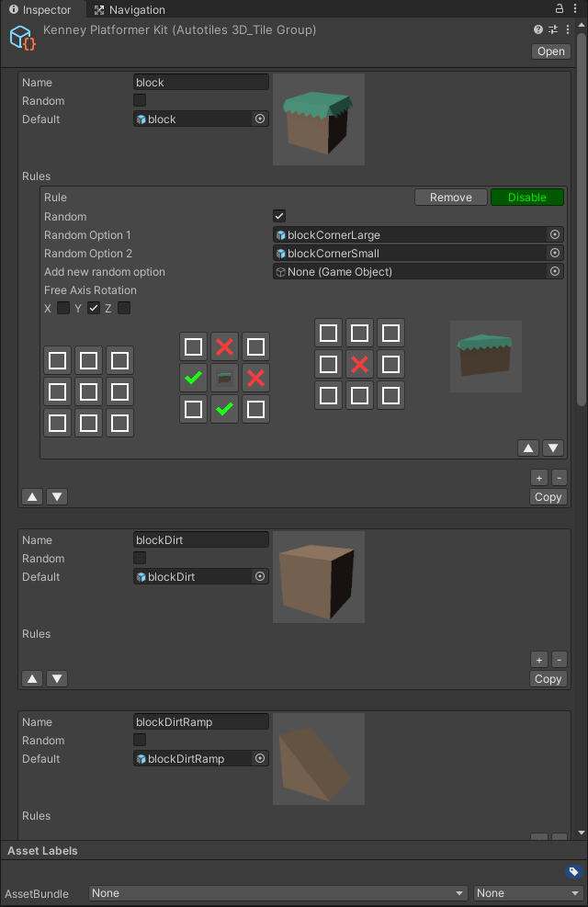Click the inspector vertical scrollbar
The width and height of the screenshot is (588, 907).
(582, 221)
